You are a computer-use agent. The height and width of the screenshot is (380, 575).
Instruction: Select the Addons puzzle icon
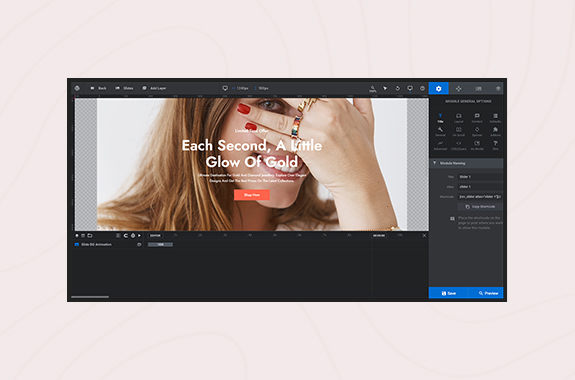coord(495,132)
